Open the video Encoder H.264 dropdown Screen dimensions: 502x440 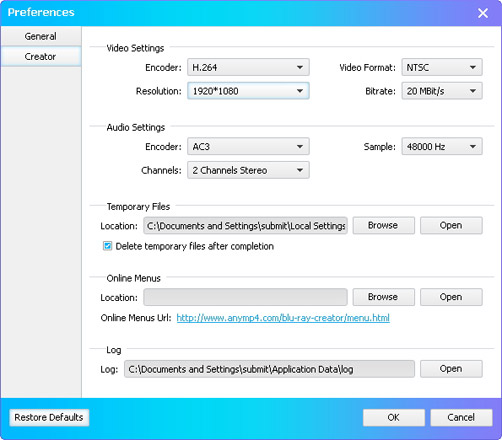tap(248, 67)
